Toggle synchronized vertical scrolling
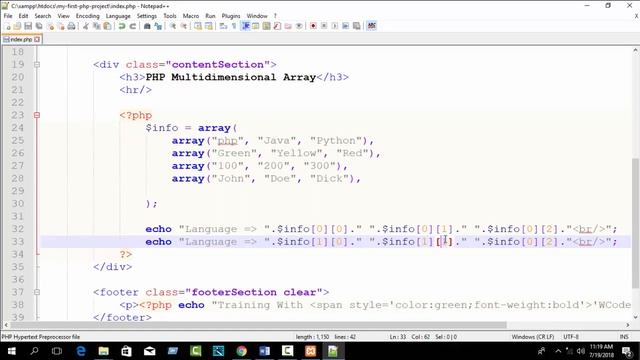The width and height of the screenshot is (640, 360). pos(198,26)
